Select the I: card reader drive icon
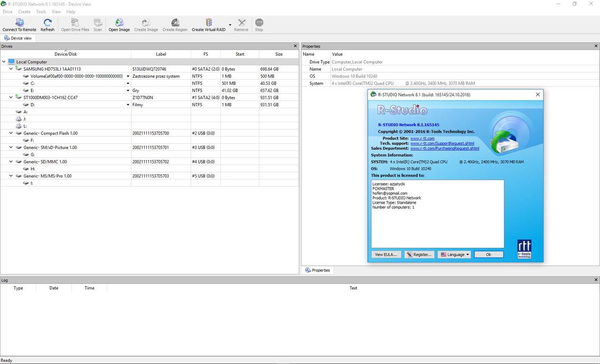Viewport: 600px width, 364px height. click(26, 183)
